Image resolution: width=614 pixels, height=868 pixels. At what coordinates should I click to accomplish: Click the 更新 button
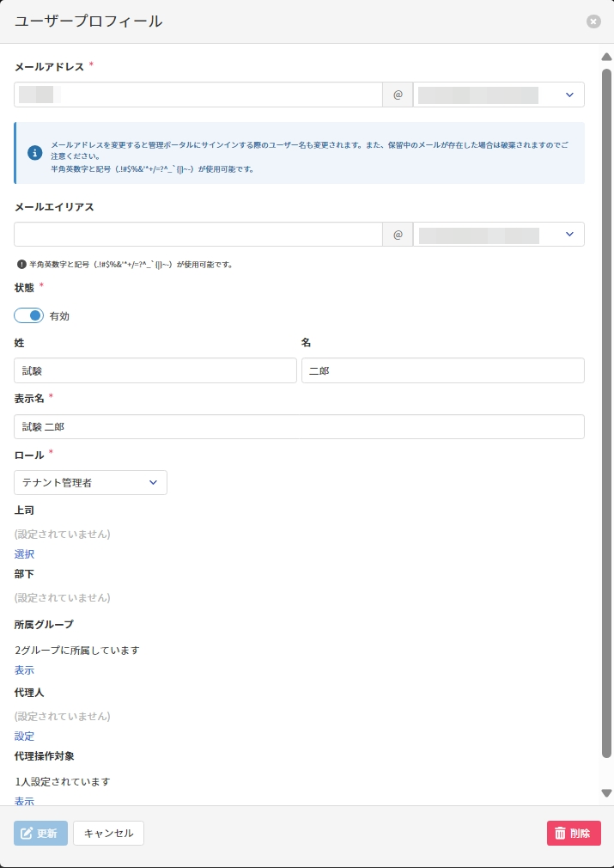tap(40, 833)
